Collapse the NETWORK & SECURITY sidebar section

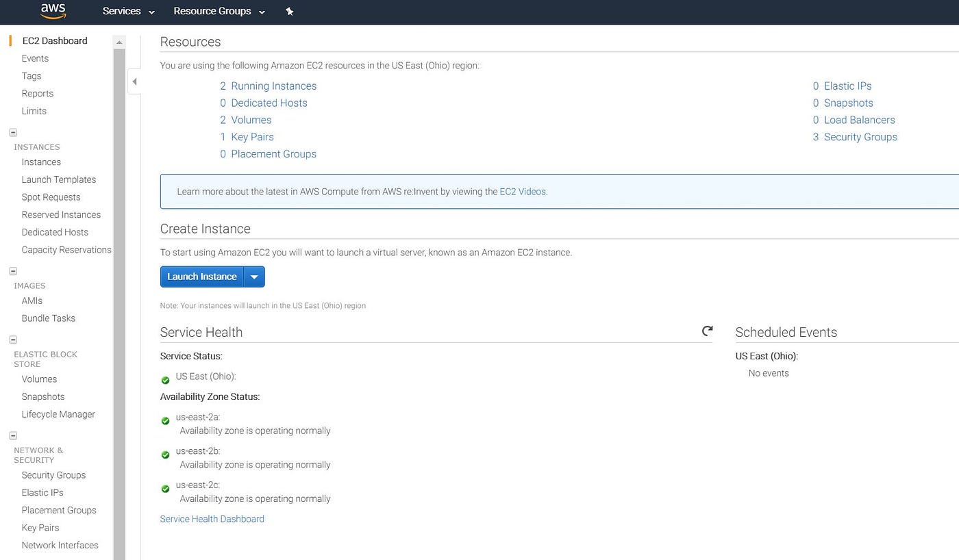(x=12, y=435)
